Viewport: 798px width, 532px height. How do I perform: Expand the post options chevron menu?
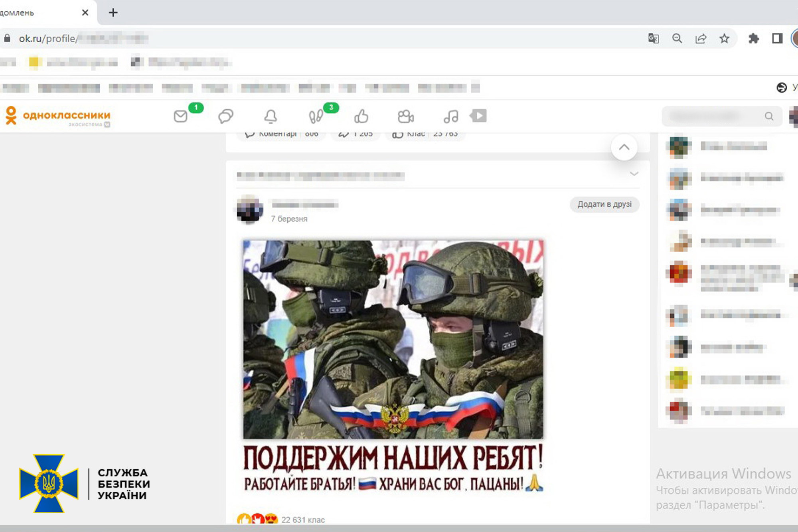(634, 174)
